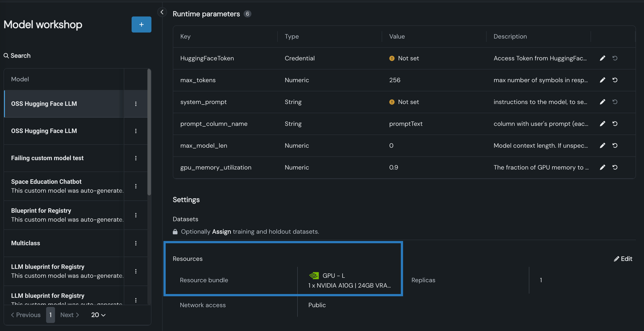Open actions menu for Space Education Chatbot
The image size is (644, 331).
click(x=136, y=186)
